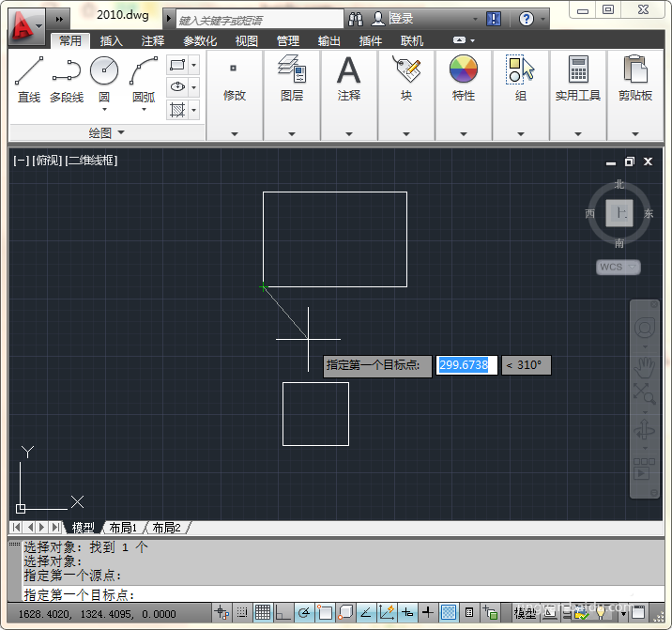This screenshot has height=630, width=672.
Task: Switch to the 参数化 ribbon tab
Action: [x=200, y=41]
